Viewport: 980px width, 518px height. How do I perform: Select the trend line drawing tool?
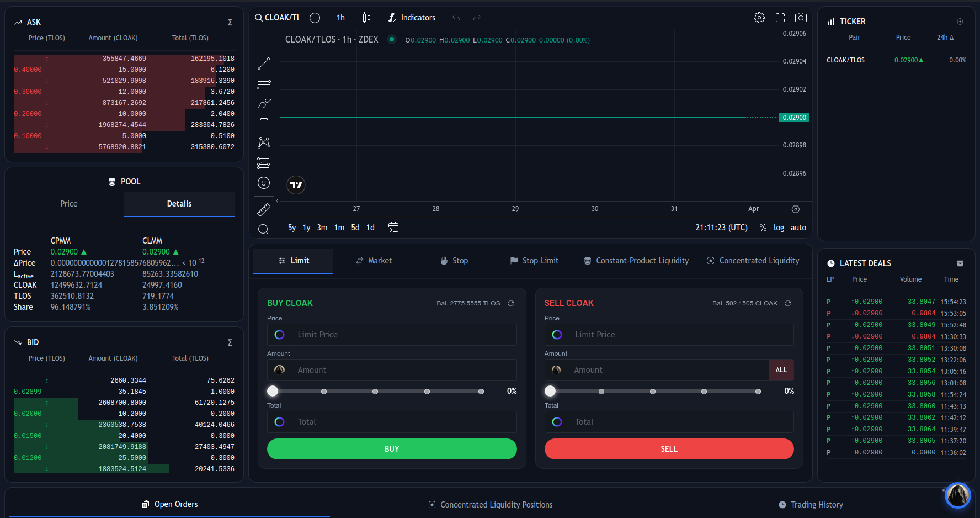264,62
